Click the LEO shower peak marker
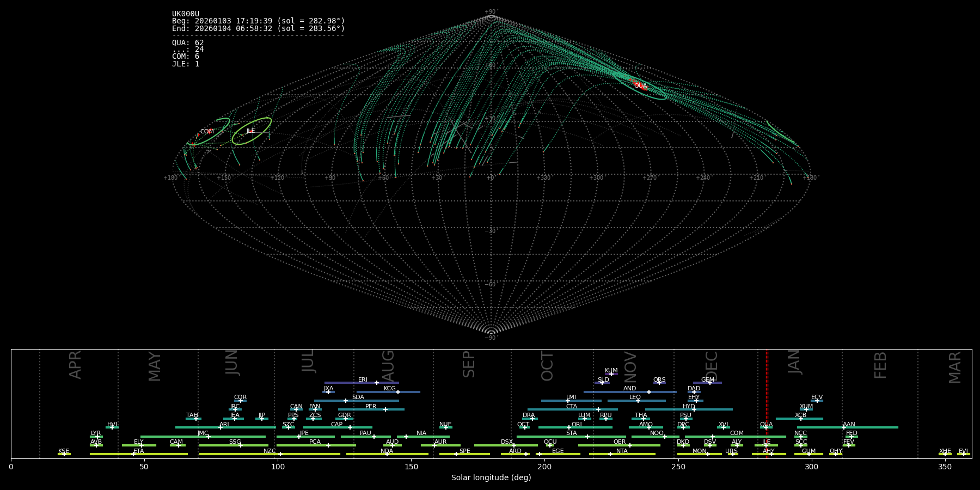This screenshot has width=980, height=490. (x=638, y=401)
